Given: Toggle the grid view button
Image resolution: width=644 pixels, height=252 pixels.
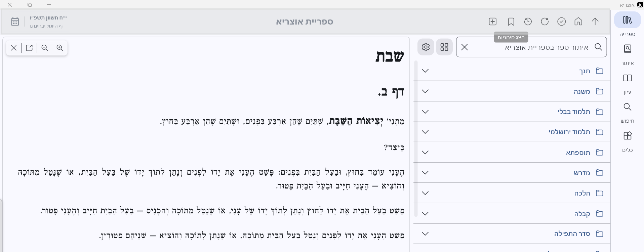Looking at the screenshot, I should point(444,47).
